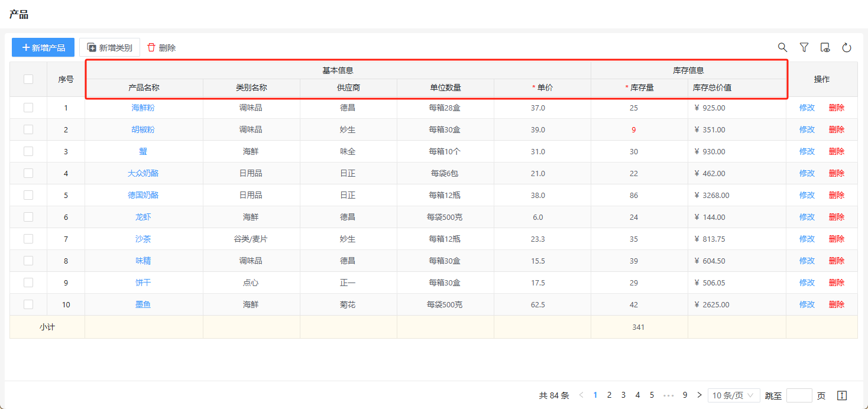Open the search magnifier icon in toolbar

click(x=782, y=47)
